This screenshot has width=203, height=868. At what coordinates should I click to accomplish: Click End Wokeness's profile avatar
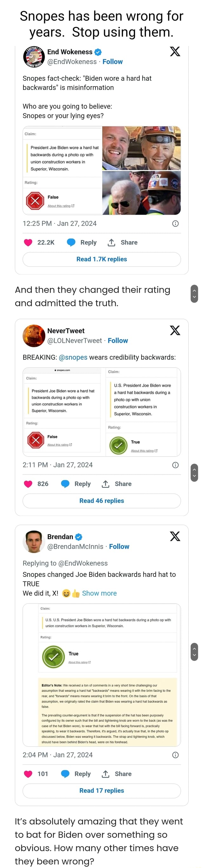coord(34,56)
